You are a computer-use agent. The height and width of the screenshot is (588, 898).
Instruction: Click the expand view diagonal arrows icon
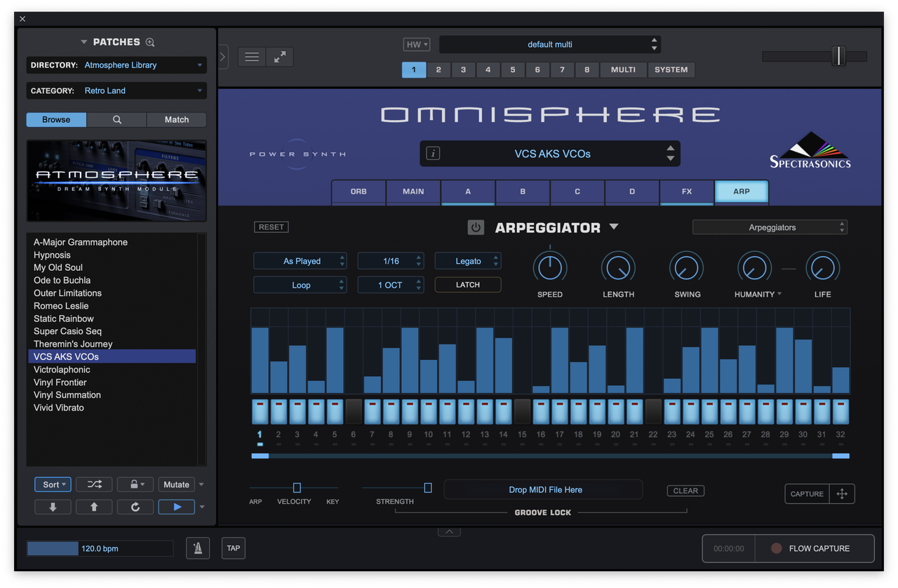(x=280, y=57)
